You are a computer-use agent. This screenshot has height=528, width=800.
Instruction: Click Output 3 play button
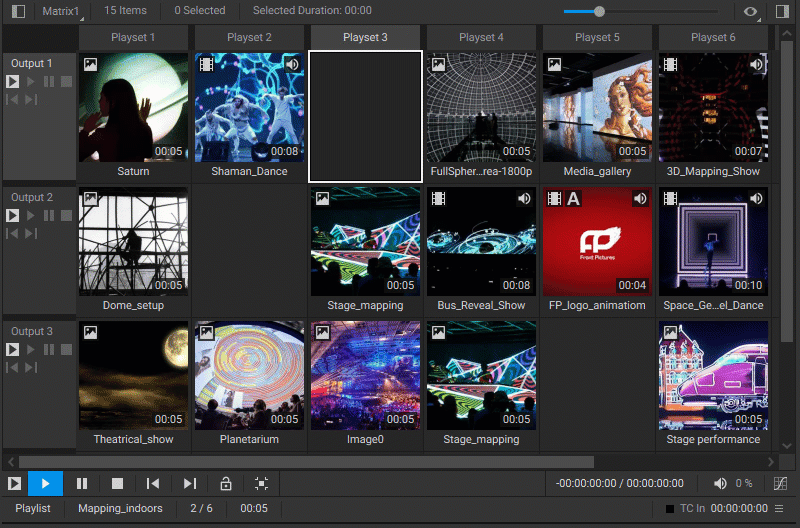pyautogui.click(x=31, y=349)
